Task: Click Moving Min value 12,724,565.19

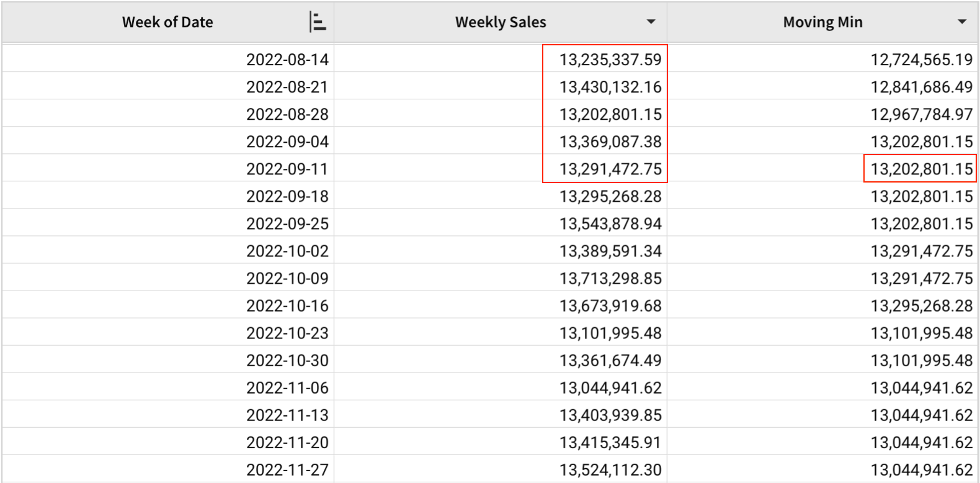Action: [x=921, y=60]
